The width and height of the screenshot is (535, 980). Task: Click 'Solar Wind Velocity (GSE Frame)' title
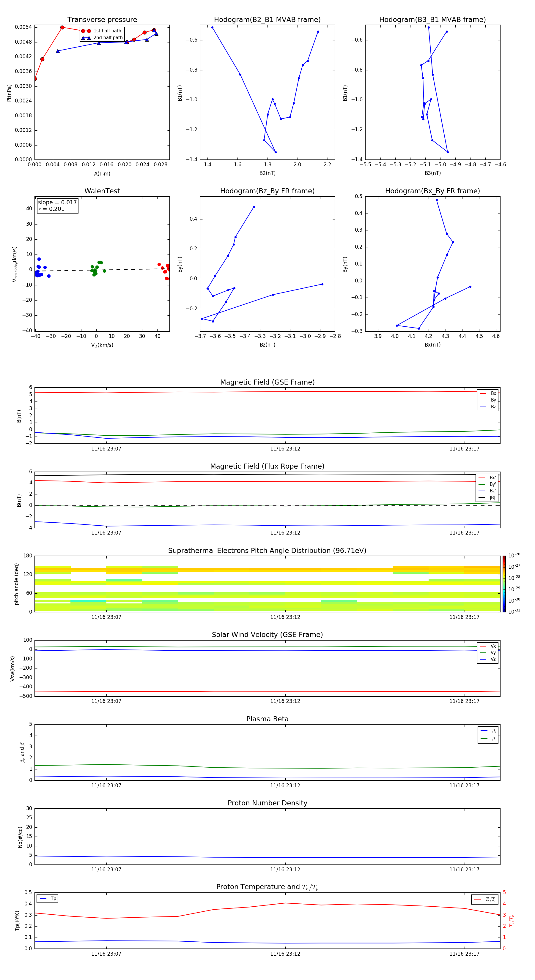tap(267, 635)
